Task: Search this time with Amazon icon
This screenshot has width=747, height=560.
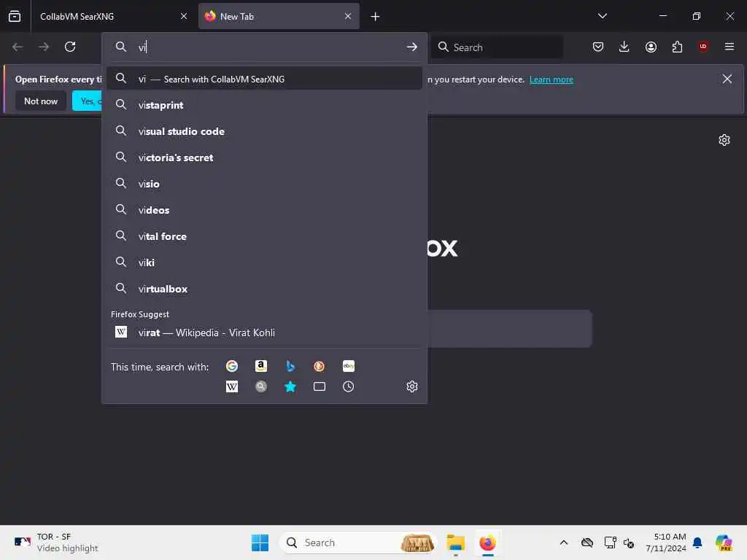Action: (x=261, y=366)
